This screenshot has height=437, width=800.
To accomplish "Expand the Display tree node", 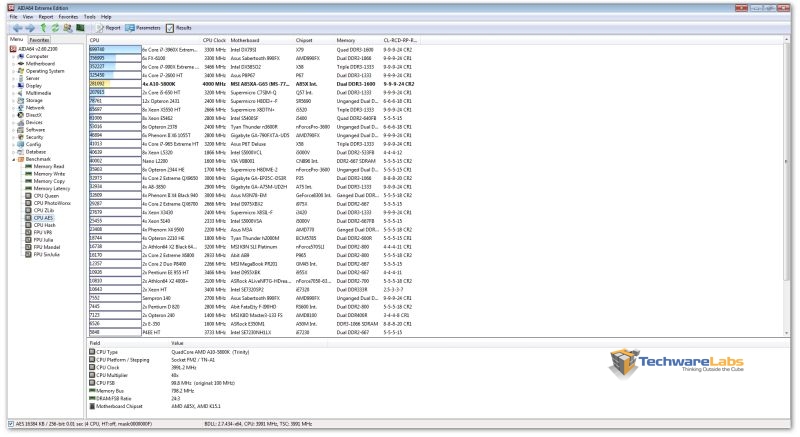I will click(14, 86).
